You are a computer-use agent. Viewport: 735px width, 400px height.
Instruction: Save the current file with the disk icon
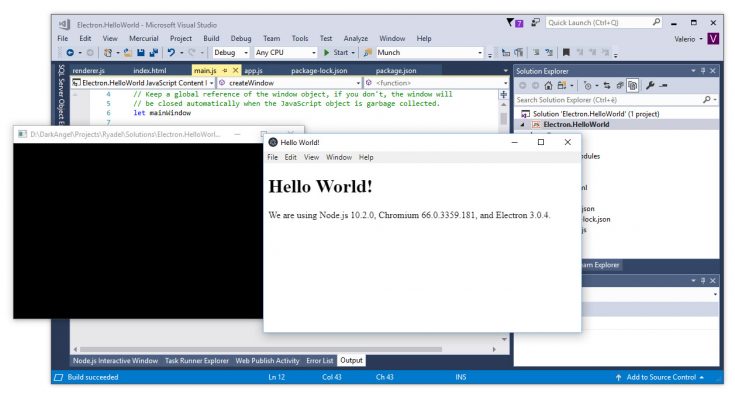pos(140,53)
